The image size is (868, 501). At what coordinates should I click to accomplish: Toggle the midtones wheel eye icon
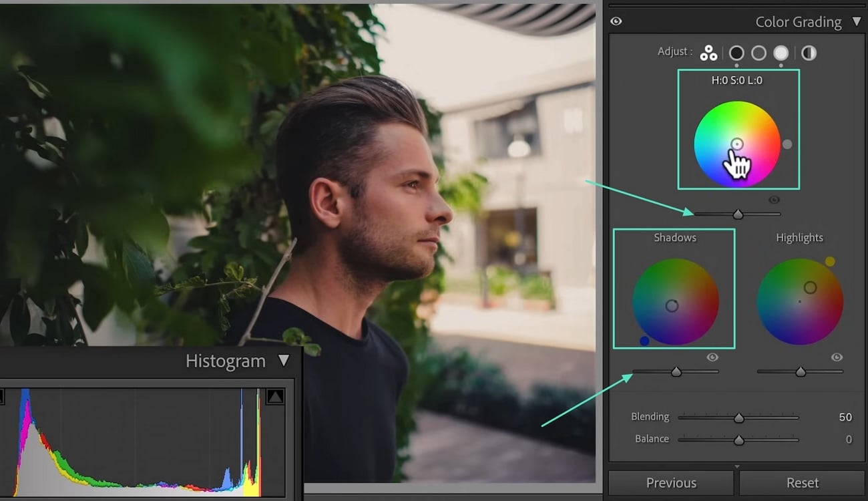pyautogui.click(x=775, y=200)
